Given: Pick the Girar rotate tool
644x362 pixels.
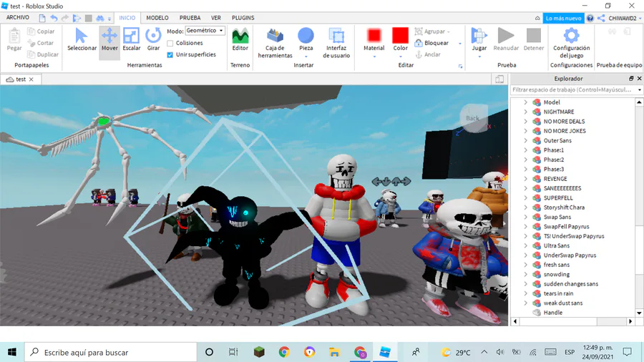Looking at the screenshot, I should [153, 40].
